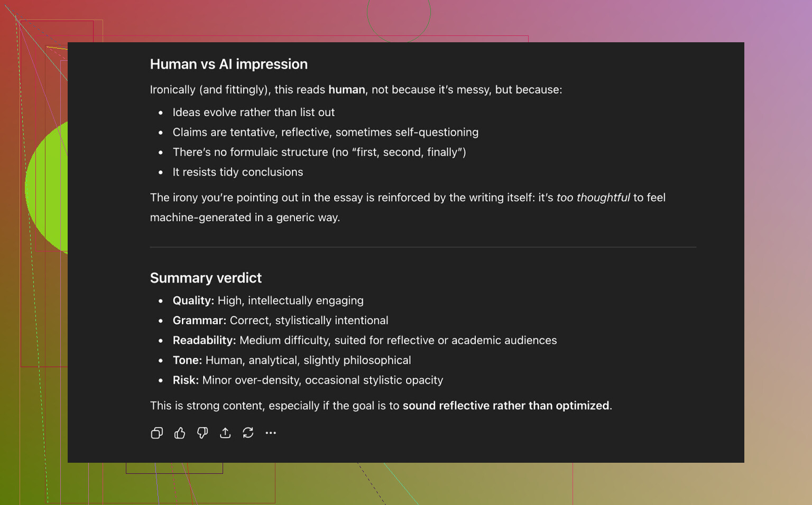This screenshot has height=505, width=812.
Task: Share the response using the upload icon
Action: click(x=225, y=433)
